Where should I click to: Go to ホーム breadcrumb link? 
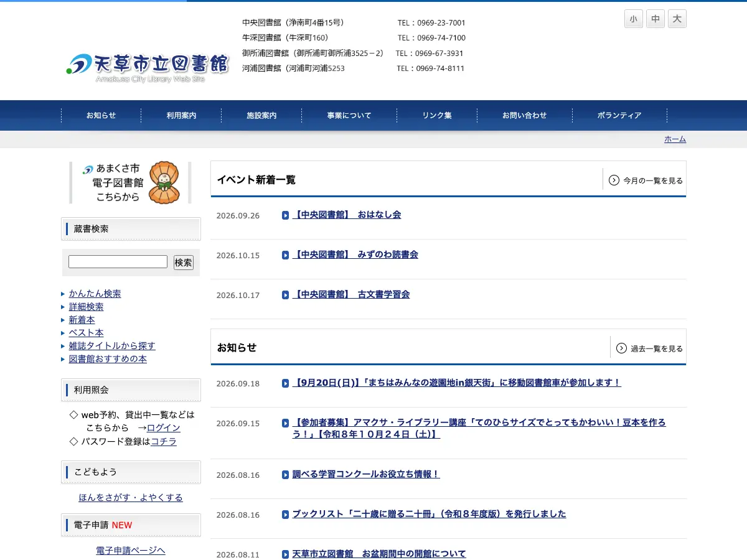675,139
